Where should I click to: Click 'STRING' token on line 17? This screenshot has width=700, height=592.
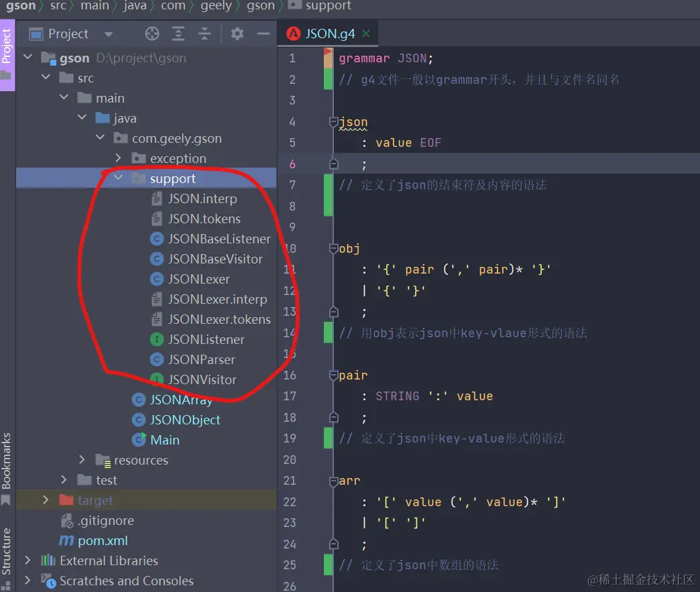pyautogui.click(x=398, y=396)
